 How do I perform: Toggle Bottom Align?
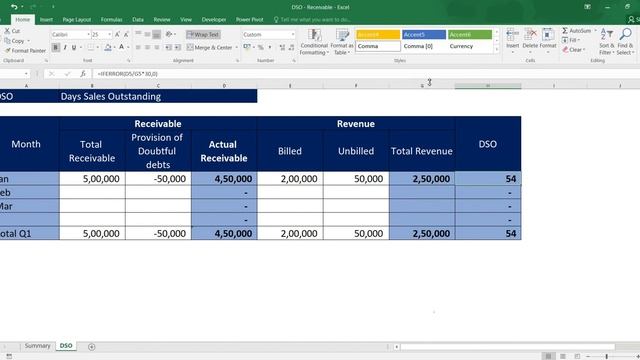(x=156, y=34)
